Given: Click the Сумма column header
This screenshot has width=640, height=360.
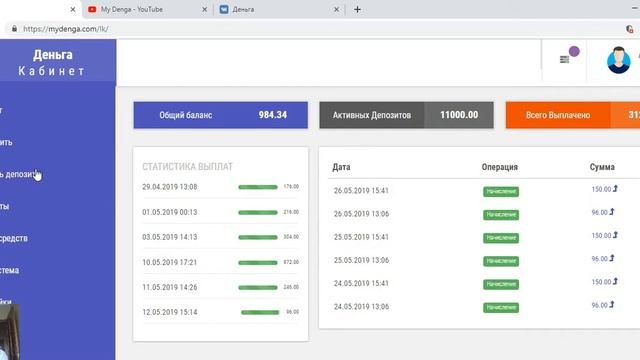Looking at the screenshot, I should click(602, 167).
